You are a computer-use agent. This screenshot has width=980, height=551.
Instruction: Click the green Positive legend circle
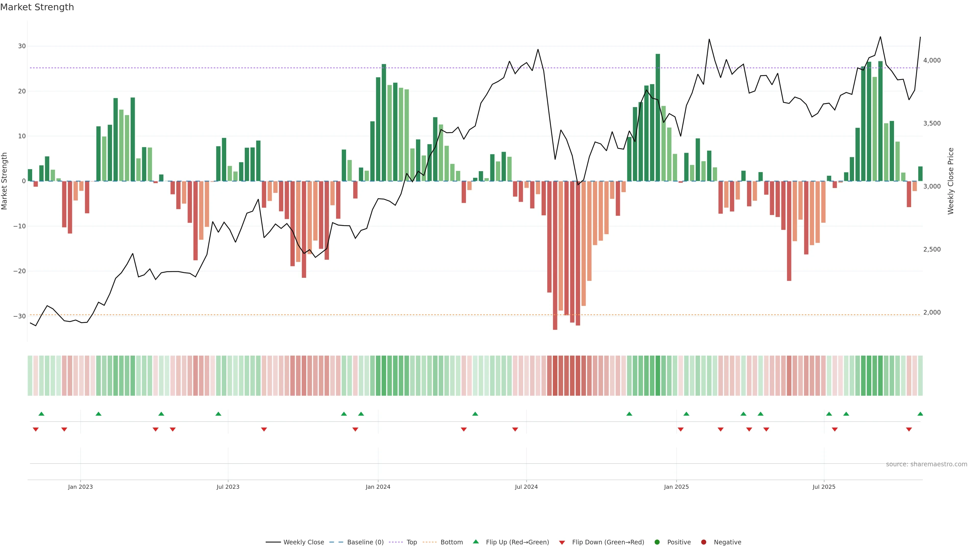click(x=657, y=542)
